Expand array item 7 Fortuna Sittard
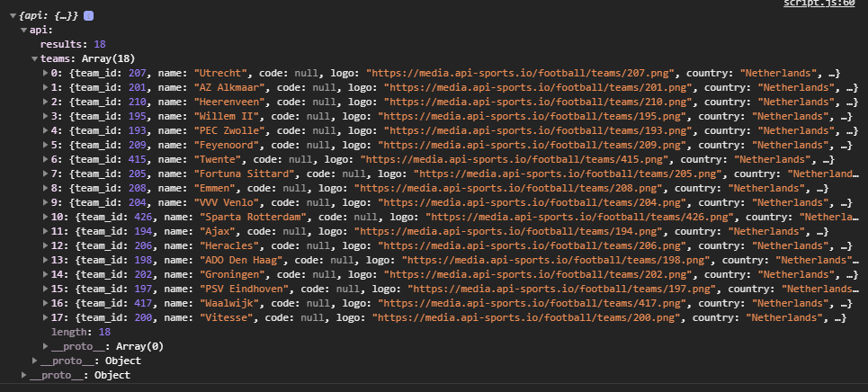This screenshot has height=392, width=868. click(46, 174)
